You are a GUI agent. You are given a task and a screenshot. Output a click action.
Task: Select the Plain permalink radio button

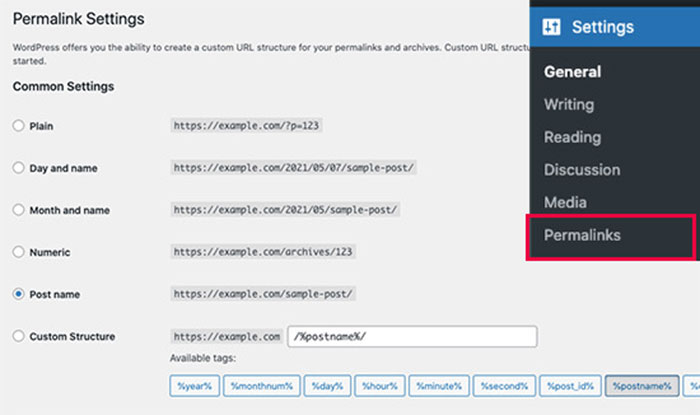[x=19, y=126]
